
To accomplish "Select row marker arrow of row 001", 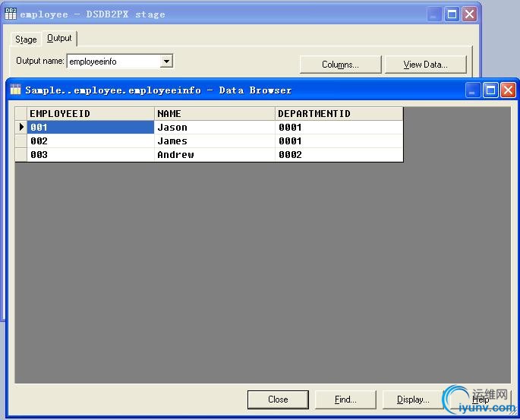I will [21, 127].
